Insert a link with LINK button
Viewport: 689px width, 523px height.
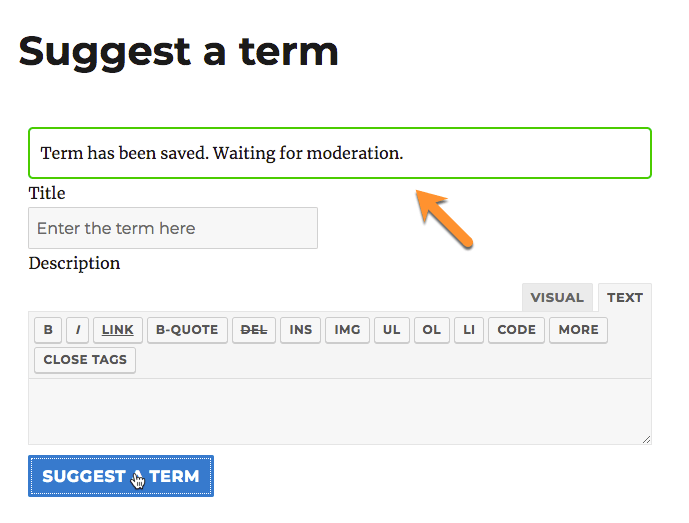[118, 330]
